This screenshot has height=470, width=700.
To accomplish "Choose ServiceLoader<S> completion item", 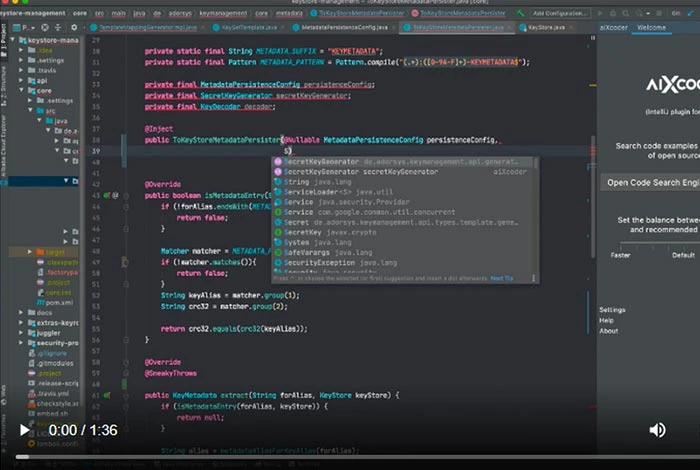I will [x=403, y=192].
